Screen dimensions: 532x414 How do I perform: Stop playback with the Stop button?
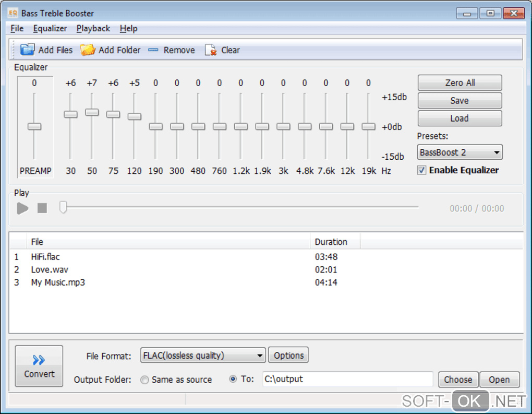42,208
